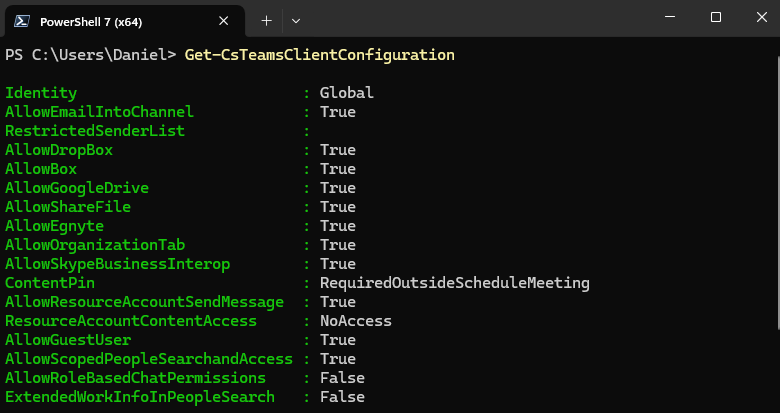Click the PS C:\Users\Daniel prompt
Screen dimensions: 780x413
(91, 55)
